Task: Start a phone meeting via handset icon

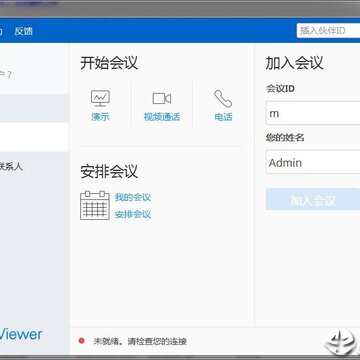Action: pyautogui.click(x=223, y=98)
